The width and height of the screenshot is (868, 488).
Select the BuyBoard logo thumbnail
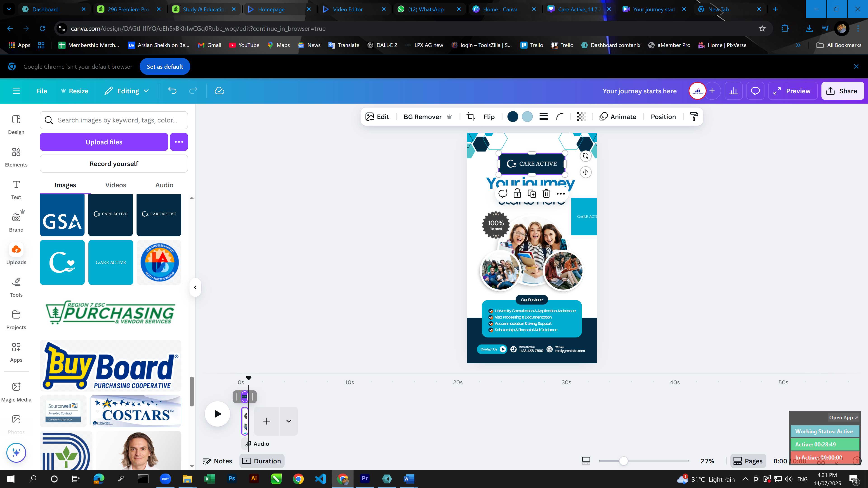pyautogui.click(x=111, y=366)
